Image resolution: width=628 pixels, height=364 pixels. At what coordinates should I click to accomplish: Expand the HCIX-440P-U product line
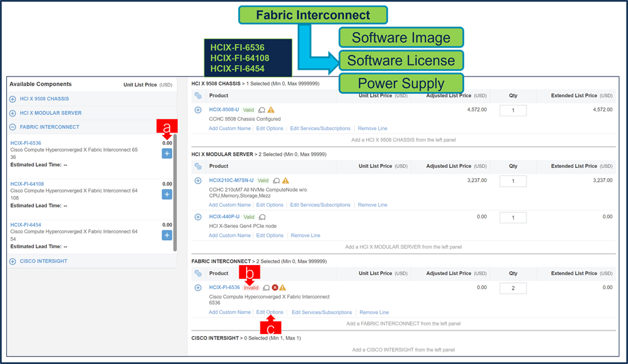coord(198,217)
